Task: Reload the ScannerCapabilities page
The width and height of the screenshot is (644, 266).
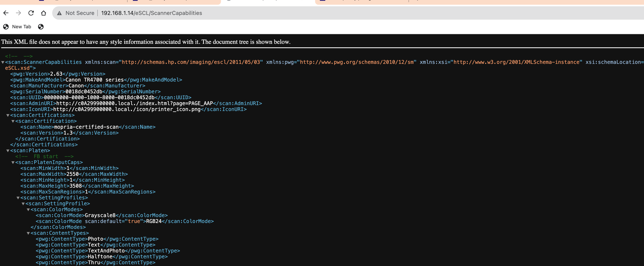Action: 31,13
